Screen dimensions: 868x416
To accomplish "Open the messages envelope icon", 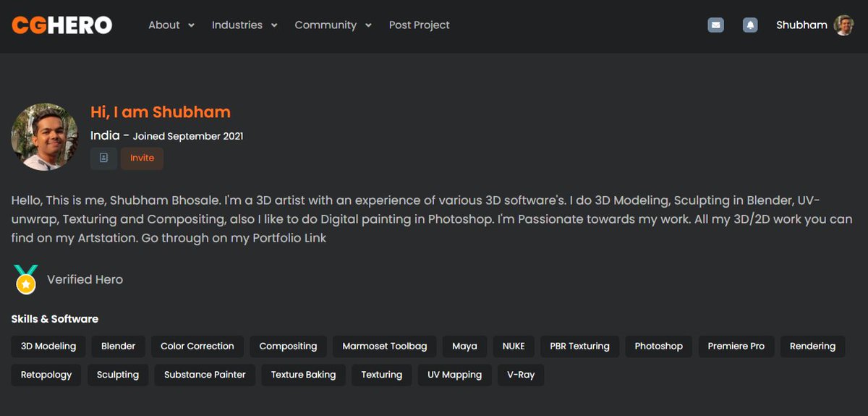I will click(x=715, y=25).
